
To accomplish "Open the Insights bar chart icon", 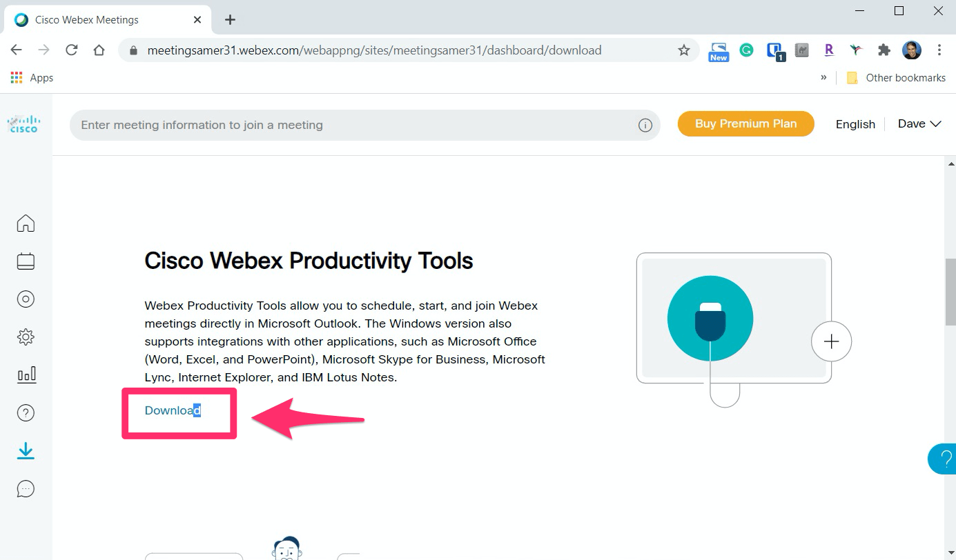I will (26, 375).
